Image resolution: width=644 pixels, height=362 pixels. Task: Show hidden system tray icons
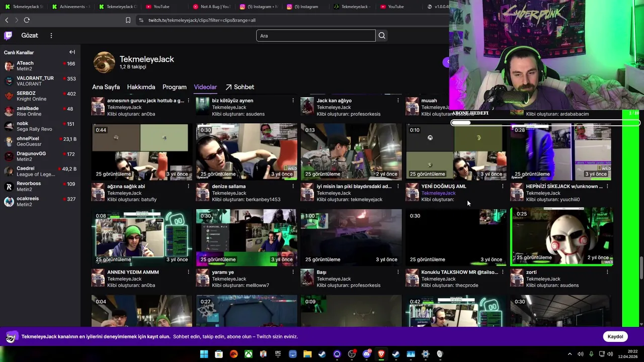570,354
